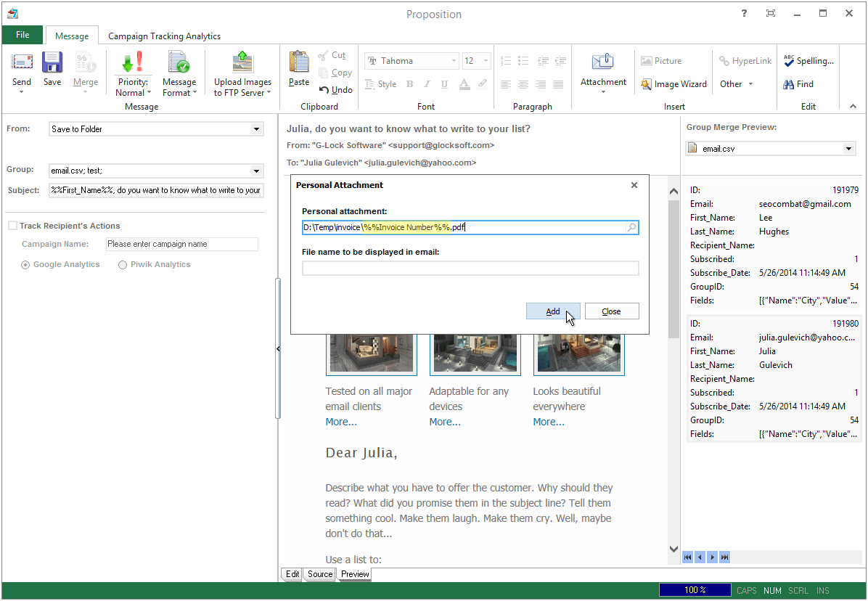Viewport: 868px width, 601px height.
Task: Insert a HyperLink
Action: pyautogui.click(x=745, y=61)
